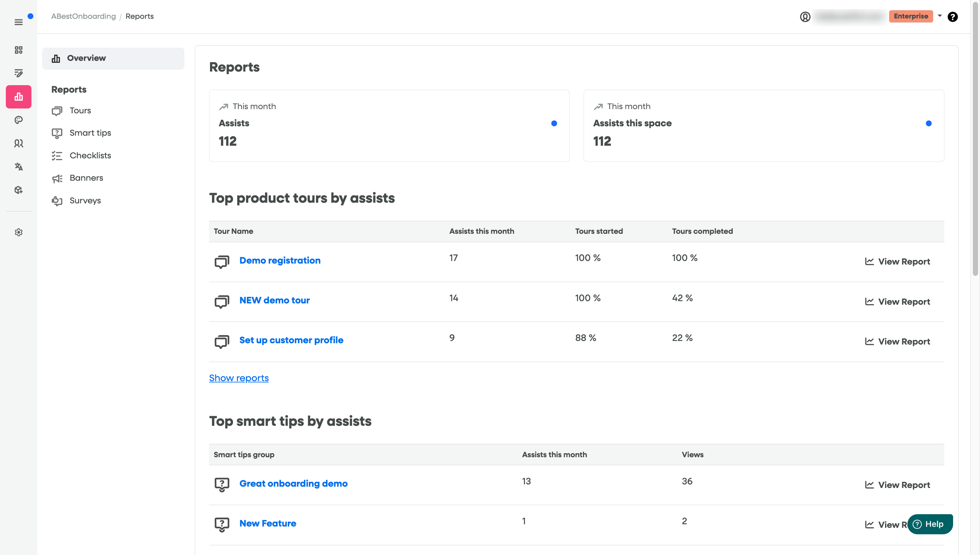Click the black question mark help icon
The width and height of the screenshot is (980, 555).
pyautogui.click(x=952, y=17)
